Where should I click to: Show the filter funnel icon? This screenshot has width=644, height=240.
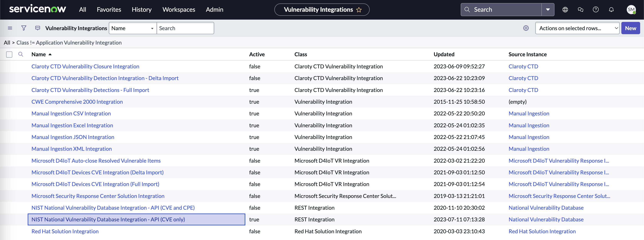pyautogui.click(x=24, y=28)
